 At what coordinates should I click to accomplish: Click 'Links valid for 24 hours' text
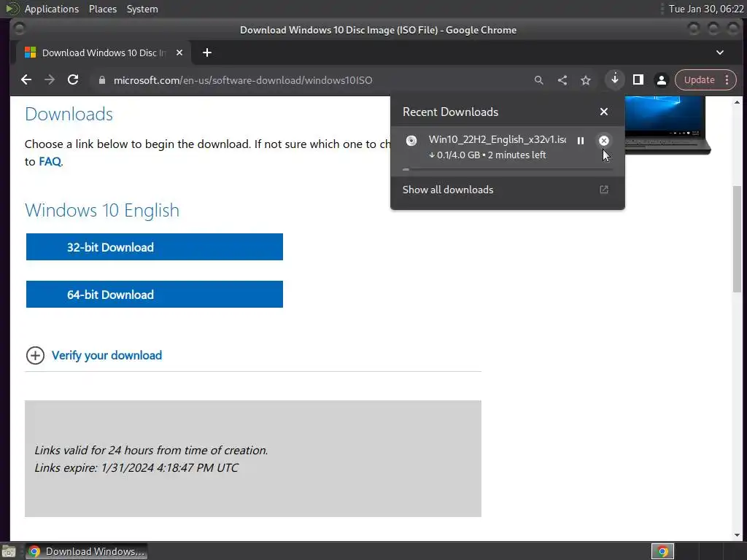point(151,450)
